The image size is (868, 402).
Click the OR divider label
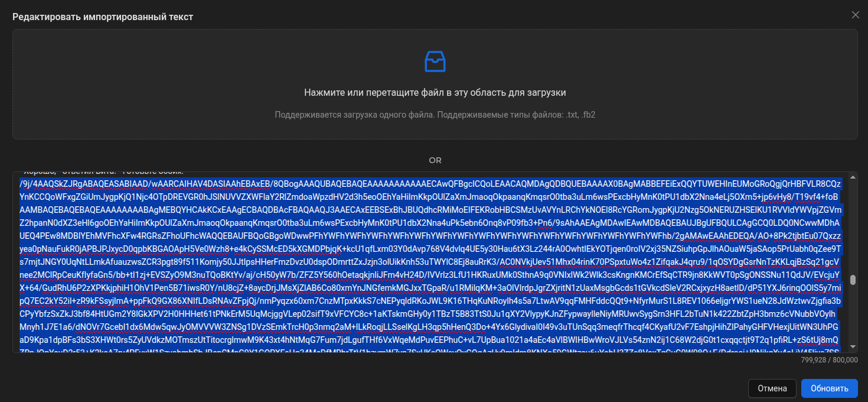435,160
